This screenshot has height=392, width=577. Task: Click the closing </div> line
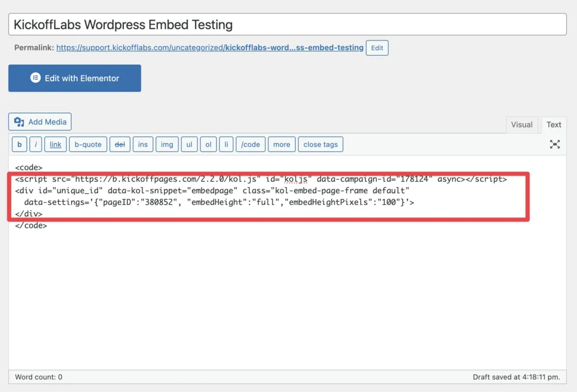[29, 213]
